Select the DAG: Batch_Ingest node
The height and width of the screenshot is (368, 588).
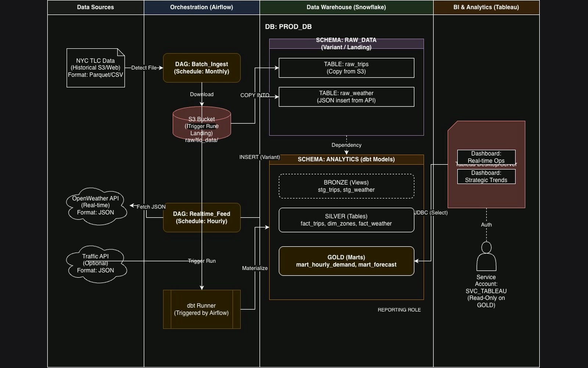click(202, 68)
